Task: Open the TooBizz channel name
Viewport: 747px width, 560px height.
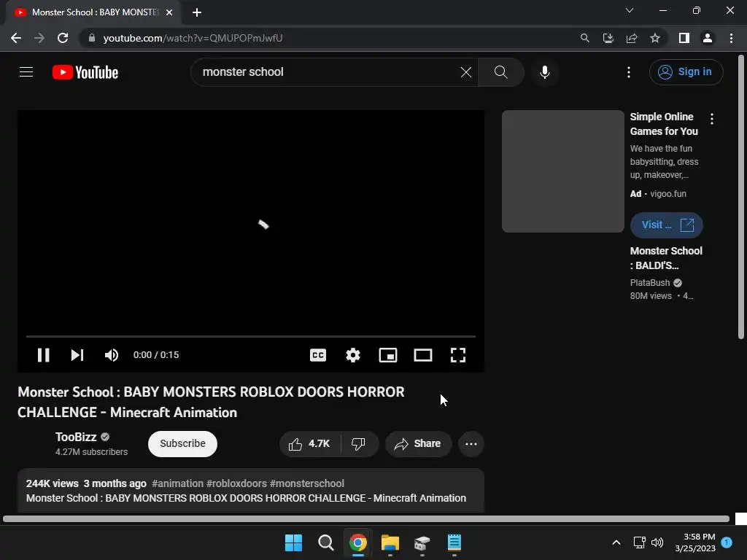Action: click(x=76, y=437)
